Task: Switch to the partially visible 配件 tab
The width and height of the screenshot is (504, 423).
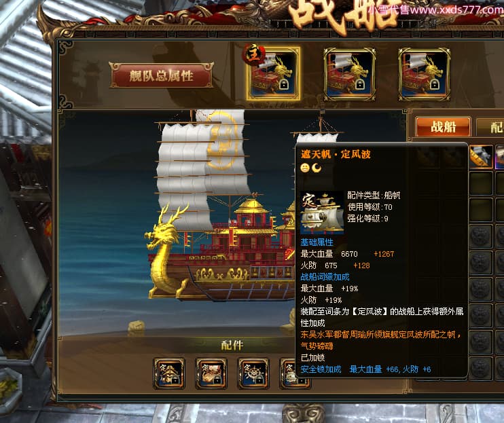Action: 490,128
